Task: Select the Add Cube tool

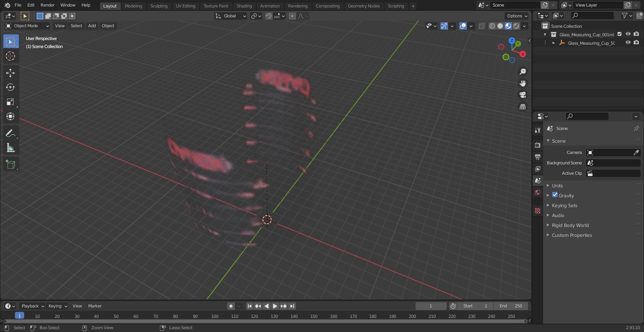Action: click(10, 165)
